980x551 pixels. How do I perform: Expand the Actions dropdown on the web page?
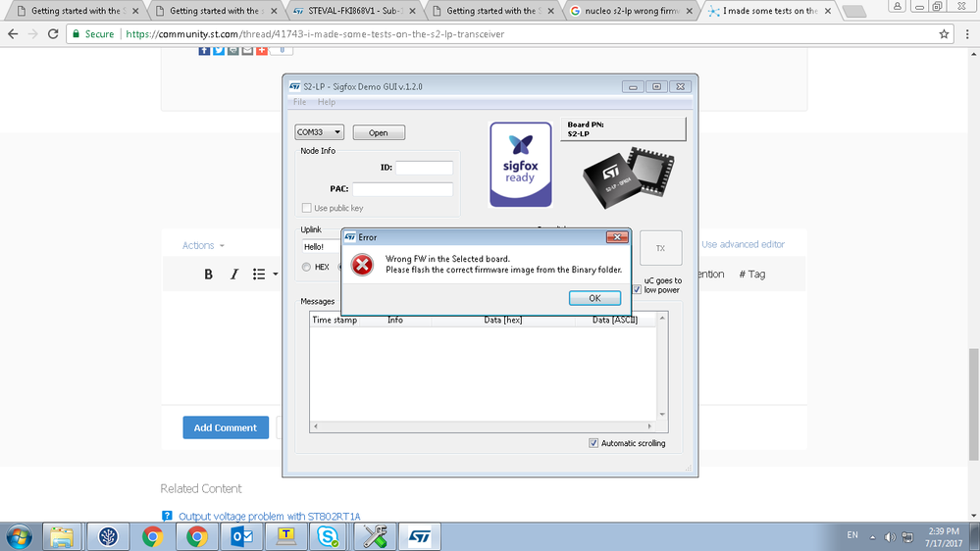(203, 245)
